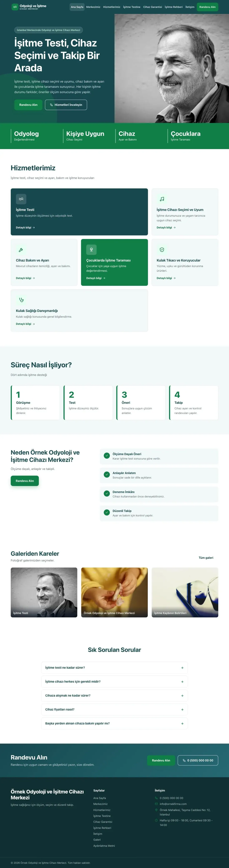
Task: Click the music note icon for cihaz seçimi
Action: (162, 199)
